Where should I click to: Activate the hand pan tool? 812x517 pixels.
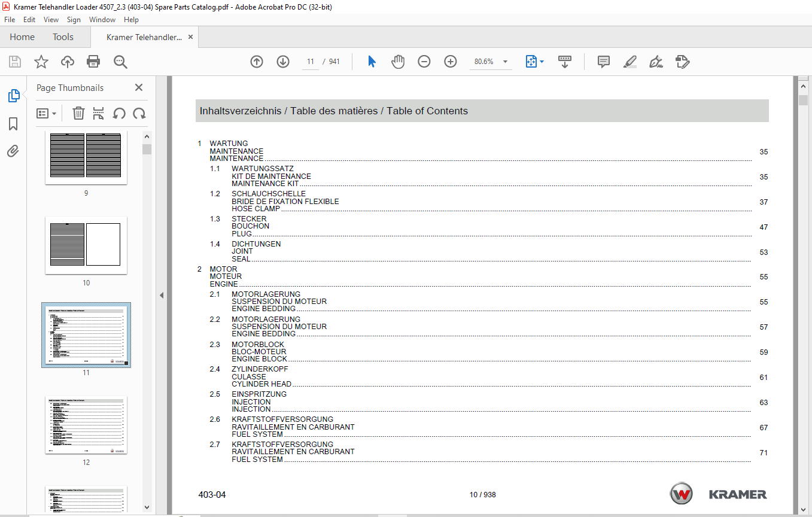tap(398, 62)
